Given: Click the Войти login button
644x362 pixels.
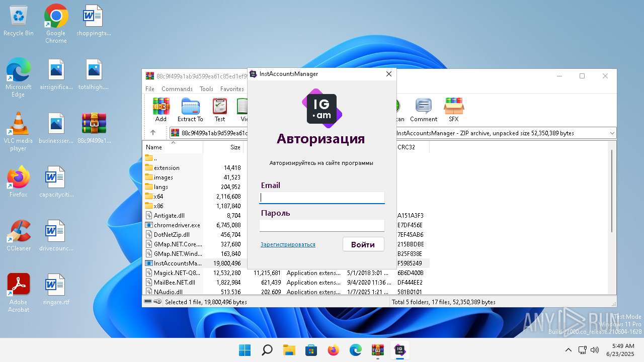Looking at the screenshot, I should (x=363, y=244).
